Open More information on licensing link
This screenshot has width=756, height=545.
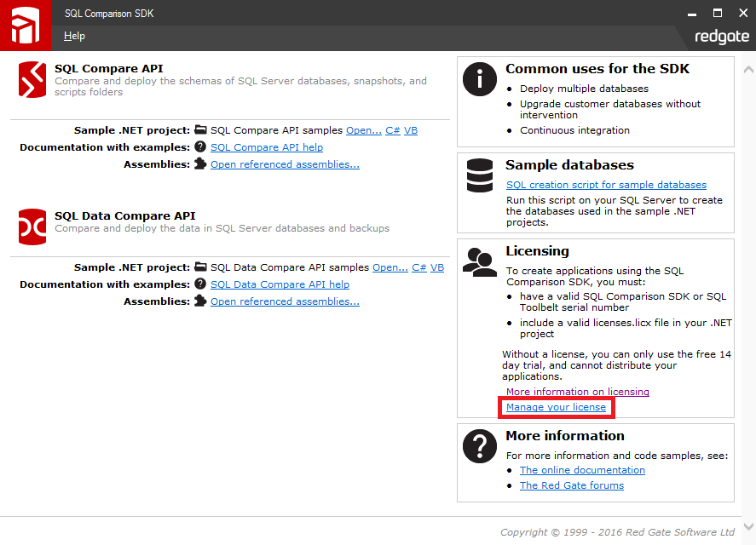coord(577,392)
